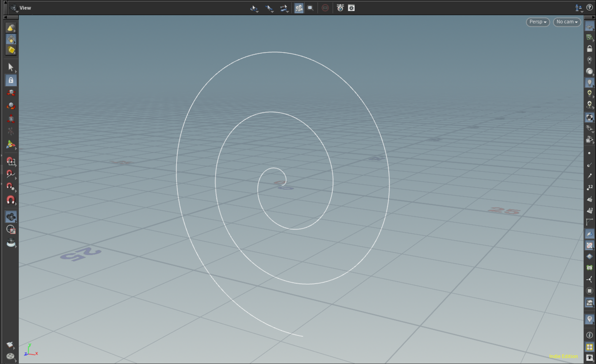Click the red circle stop icon

[x=325, y=8]
